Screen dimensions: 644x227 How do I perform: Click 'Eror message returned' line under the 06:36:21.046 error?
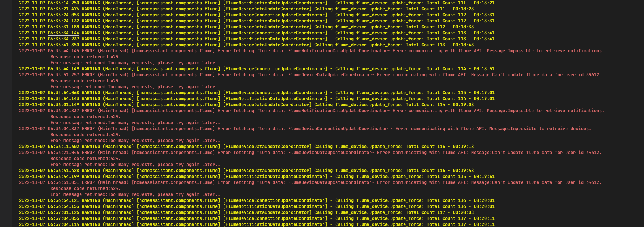pos(135,165)
